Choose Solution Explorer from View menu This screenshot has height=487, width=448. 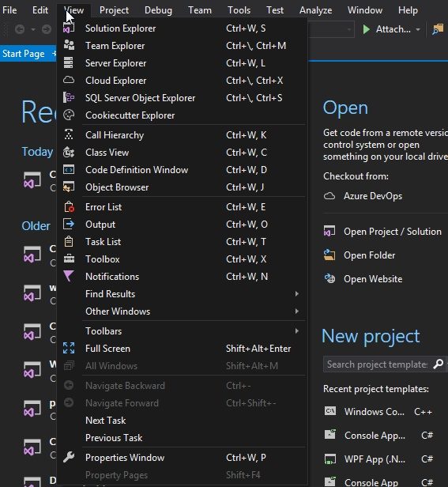(x=183, y=28)
